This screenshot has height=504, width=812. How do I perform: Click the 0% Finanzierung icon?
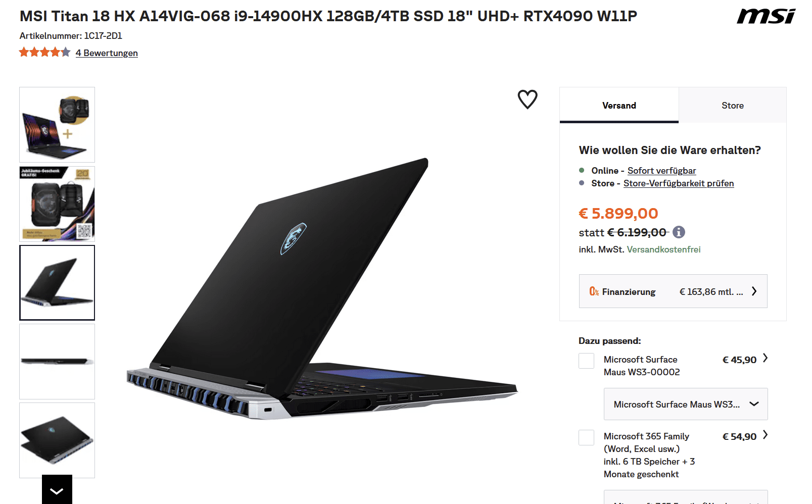[x=594, y=291]
